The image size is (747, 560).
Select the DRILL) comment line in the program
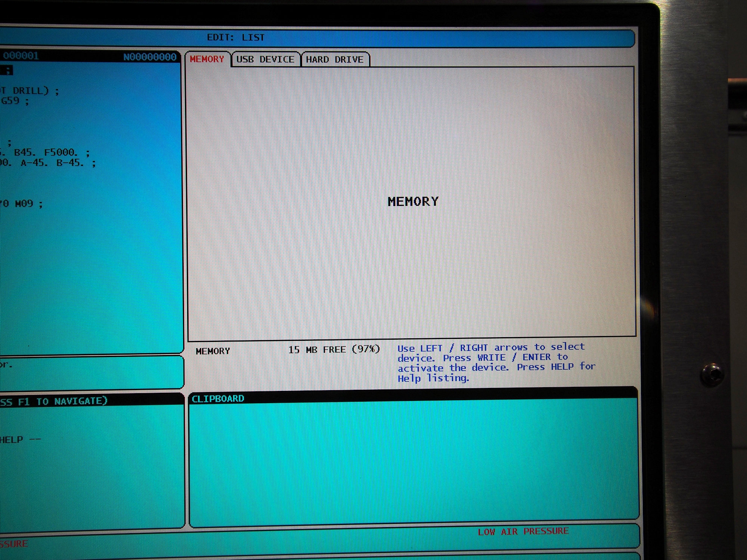(x=30, y=91)
